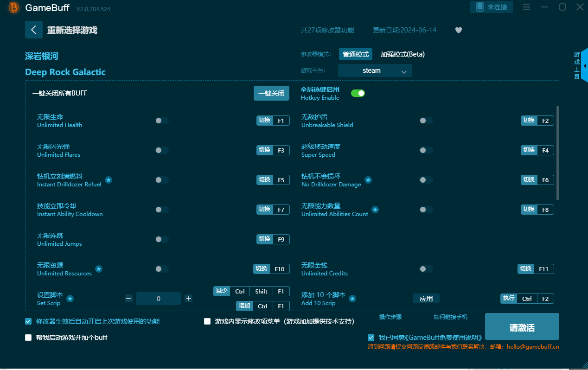Increase Set Scrip value with plus
The height and width of the screenshot is (370, 588).
[188, 299]
